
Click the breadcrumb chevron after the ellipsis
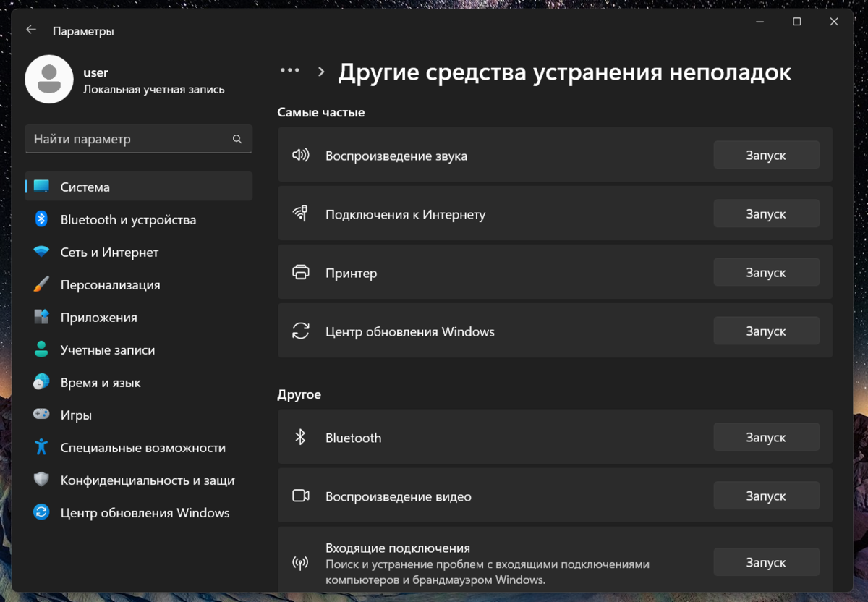click(320, 70)
